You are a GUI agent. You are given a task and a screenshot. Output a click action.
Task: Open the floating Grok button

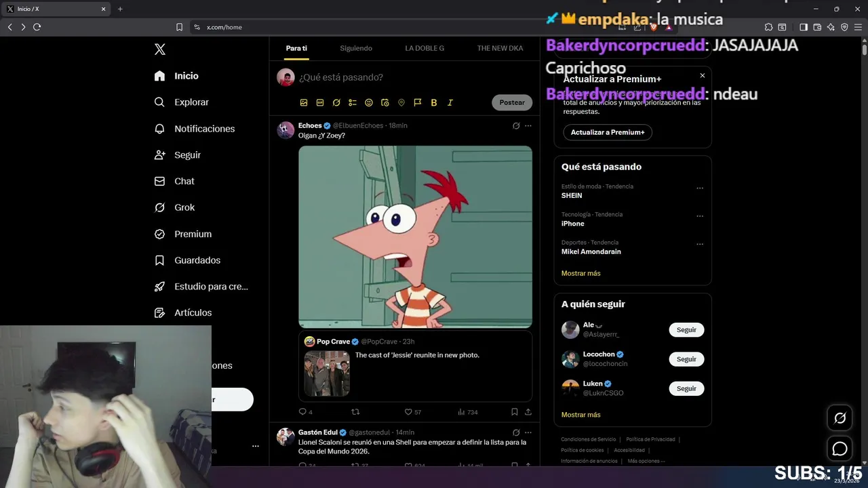pyautogui.click(x=840, y=418)
